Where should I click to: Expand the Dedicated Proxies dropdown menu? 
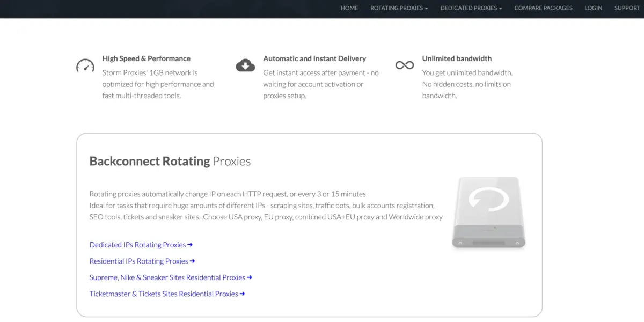(x=471, y=8)
